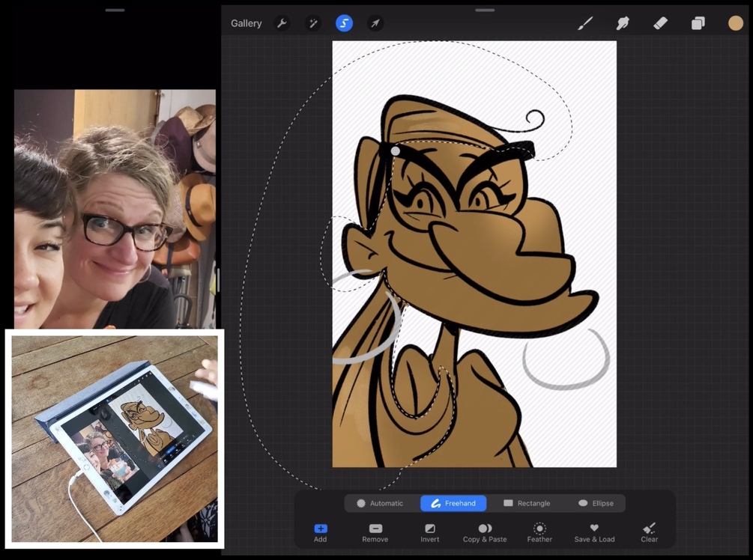This screenshot has height=560, width=753.
Task: Tap the grab handle above the photo pane
Action: pos(115,10)
